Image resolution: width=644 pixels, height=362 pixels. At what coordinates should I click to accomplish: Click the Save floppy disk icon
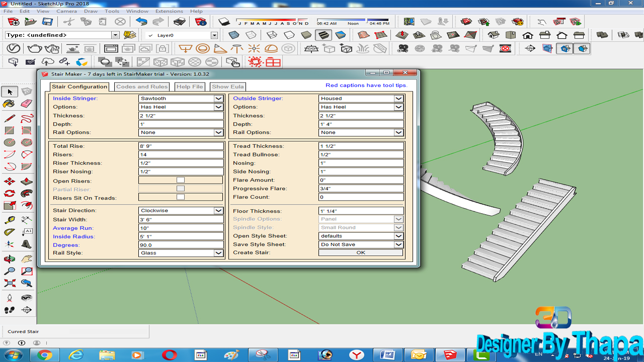pos(47,22)
